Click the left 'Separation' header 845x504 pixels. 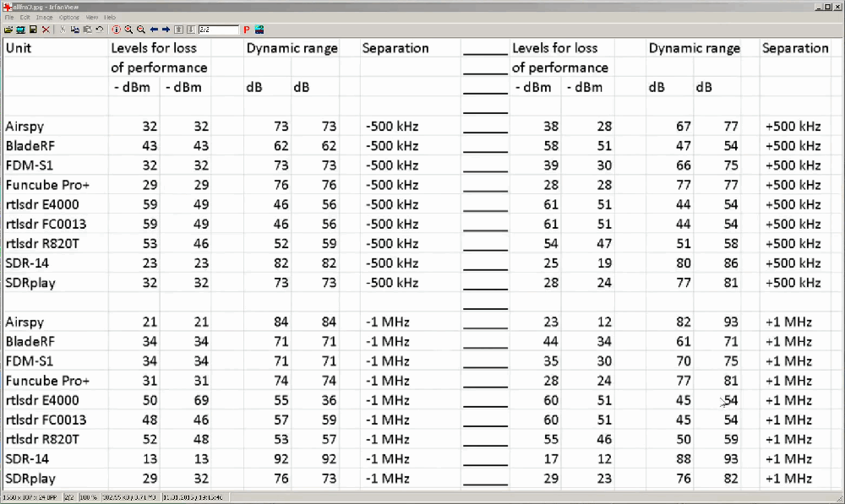click(x=395, y=48)
